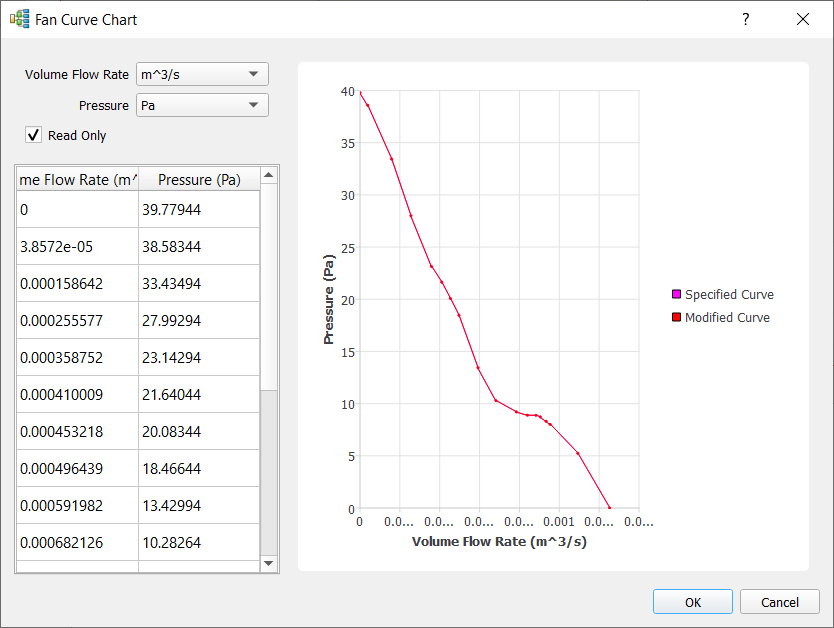
Task: Click the help question mark button
Action: point(745,19)
